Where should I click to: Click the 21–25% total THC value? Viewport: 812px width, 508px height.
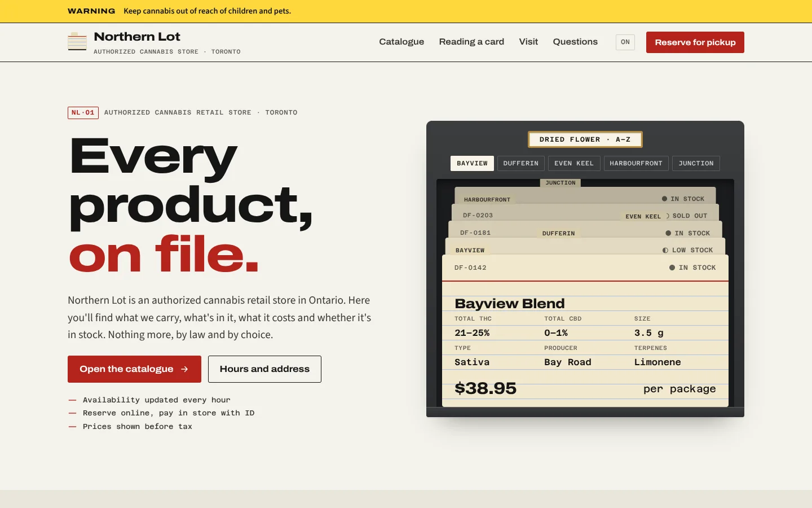pyautogui.click(x=472, y=333)
